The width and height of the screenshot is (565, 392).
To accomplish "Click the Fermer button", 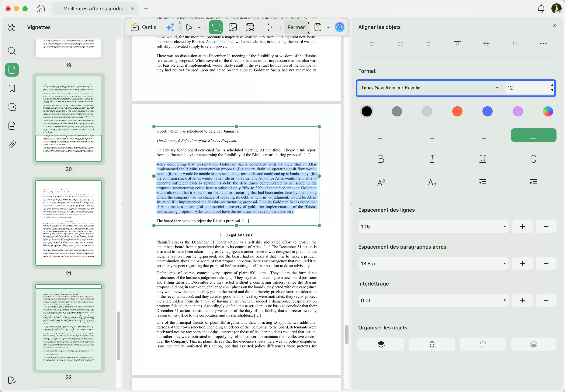I will (296, 27).
